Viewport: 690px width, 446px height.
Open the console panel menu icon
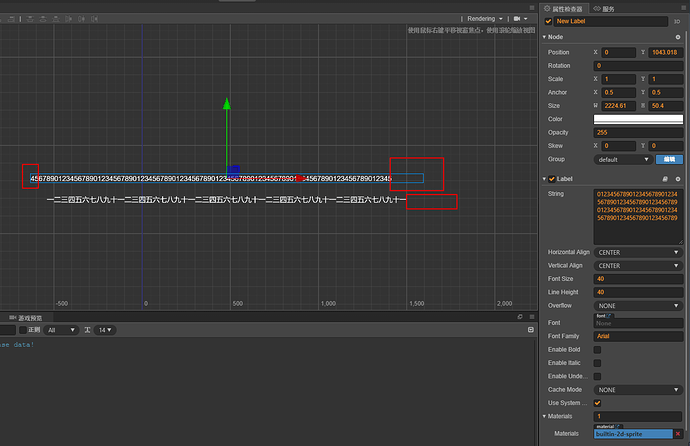tap(532, 317)
